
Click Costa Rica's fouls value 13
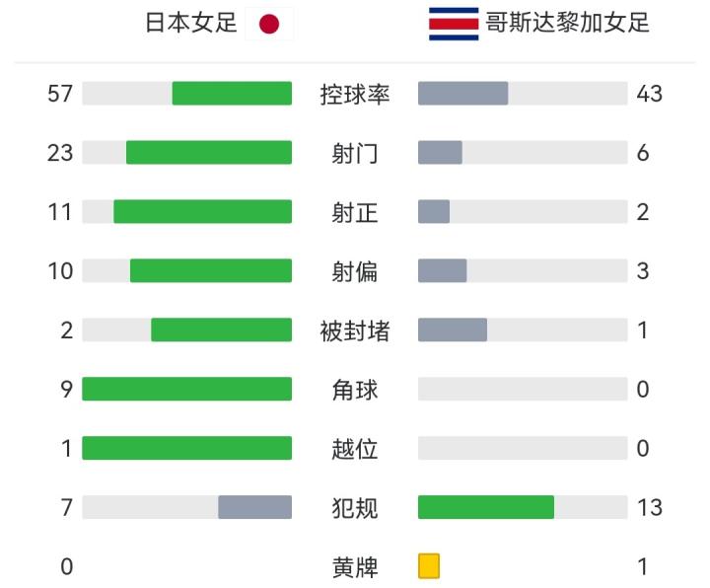pyautogui.click(x=649, y=508)
